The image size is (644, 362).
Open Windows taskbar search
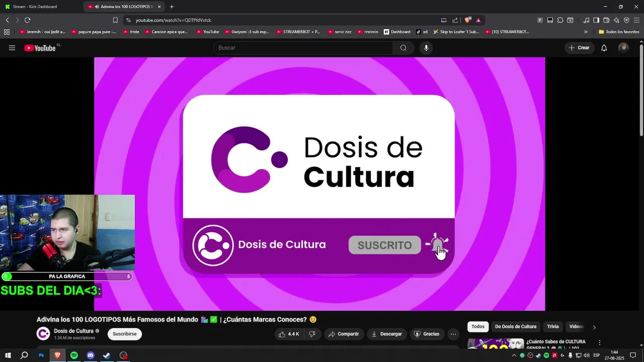coord(24,355)
